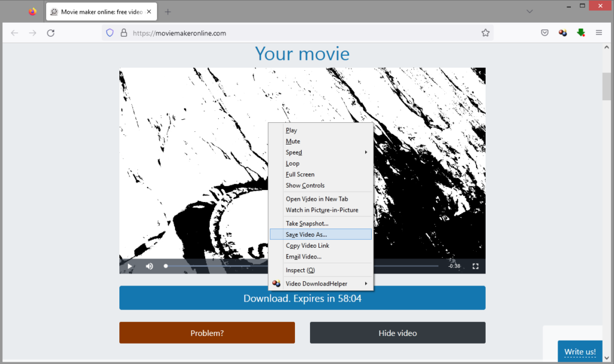Mute the video with speaker icon
The image size is (614, 364).
[x=149, y=266]
